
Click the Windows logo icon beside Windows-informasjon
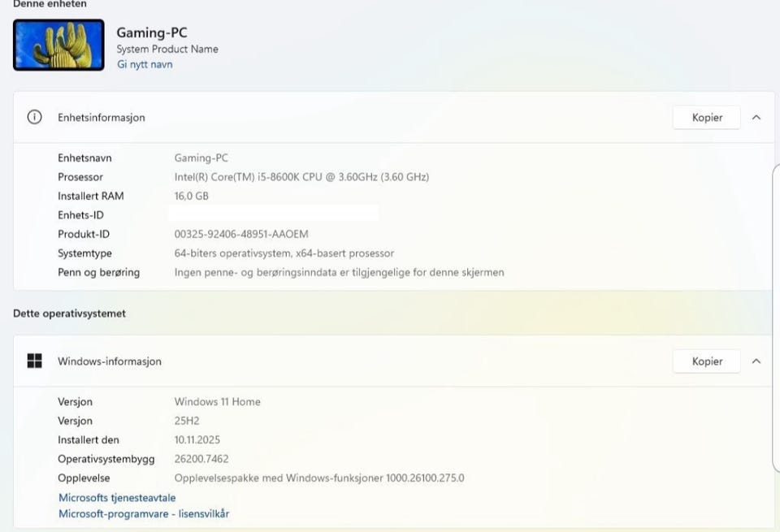click(x=34, y=361)
